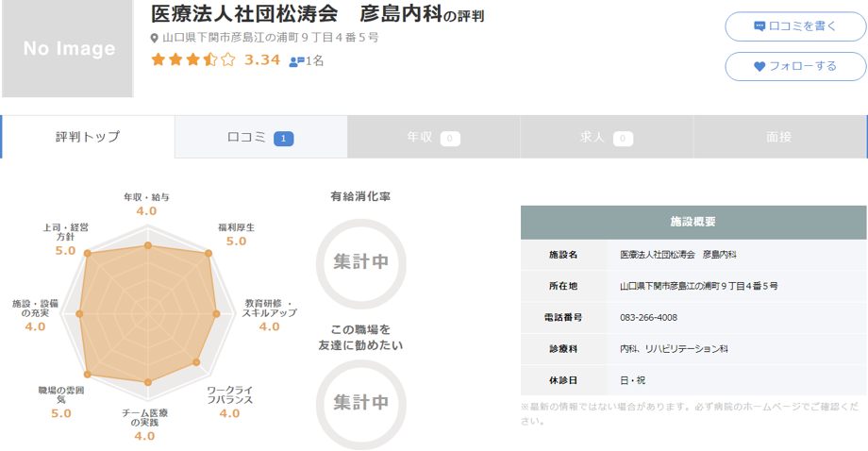Screen dimensions: 868x451
Task: Click the reviewer count people icon
Action: click(x=296, y=61)
